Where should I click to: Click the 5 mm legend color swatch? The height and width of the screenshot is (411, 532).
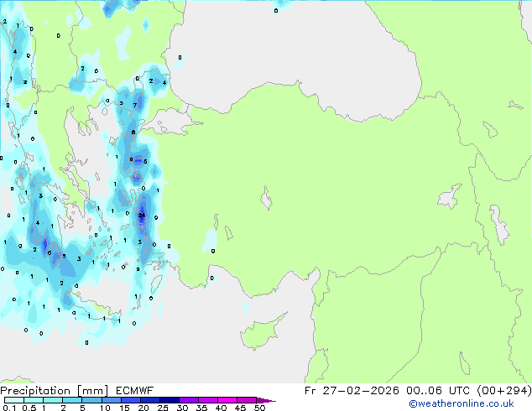(x=91, y=400)
